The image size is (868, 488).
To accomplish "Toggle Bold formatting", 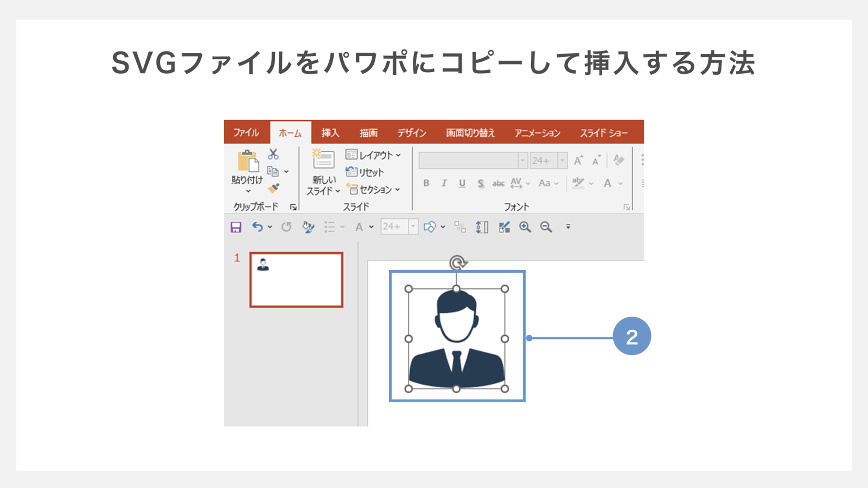I will [426, 183].
